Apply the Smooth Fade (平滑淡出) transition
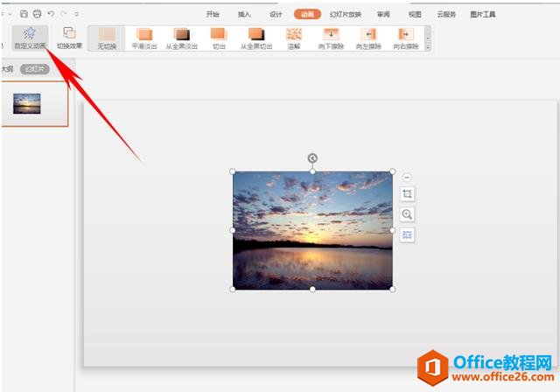Image resolution: width=560 pixels, height=392 pixels. click(x=144, y=38)
